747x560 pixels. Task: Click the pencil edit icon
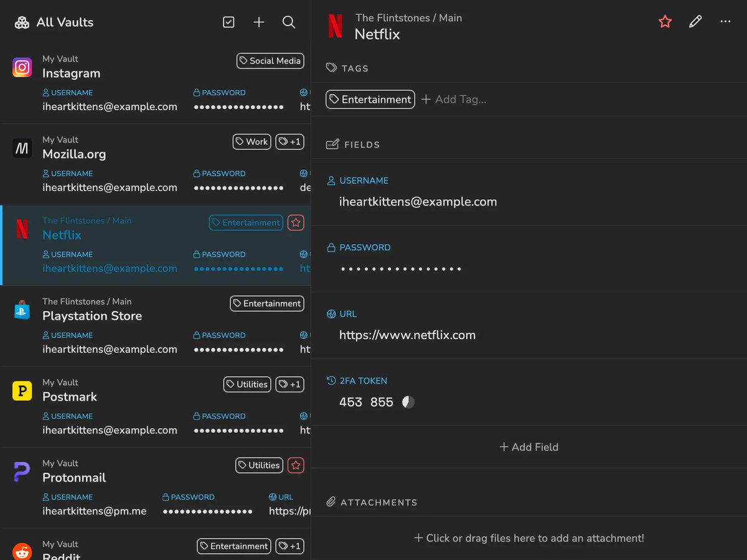695,22
